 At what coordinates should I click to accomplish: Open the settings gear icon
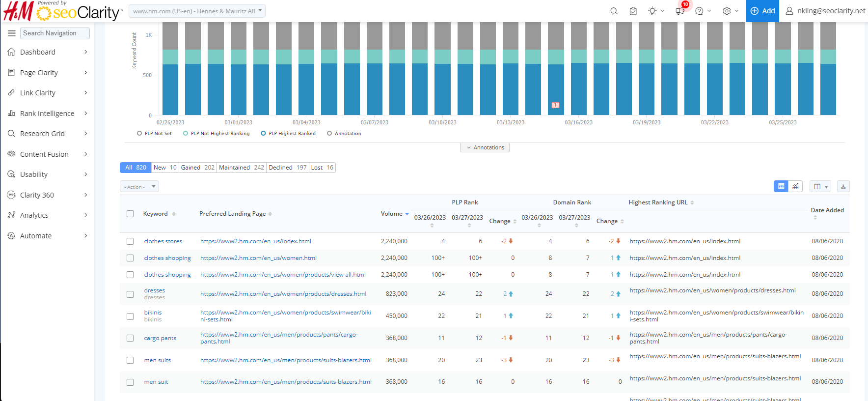click(727, 11)
